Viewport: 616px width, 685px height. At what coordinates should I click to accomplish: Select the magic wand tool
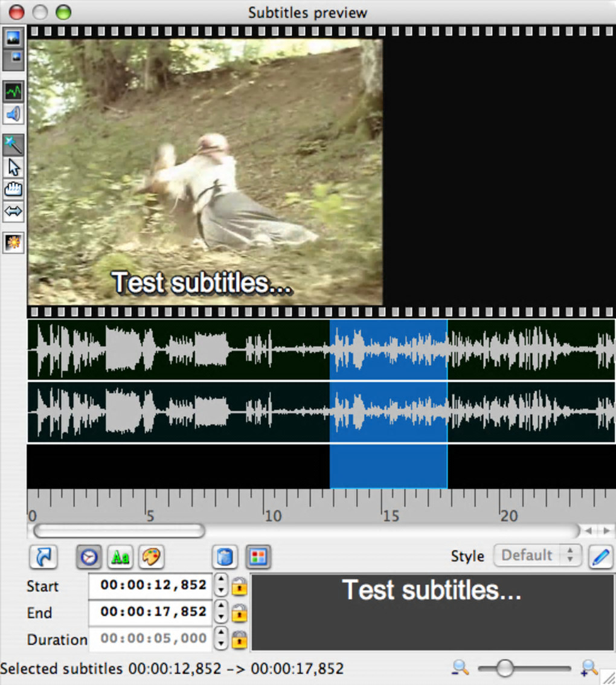pos(13,144)
